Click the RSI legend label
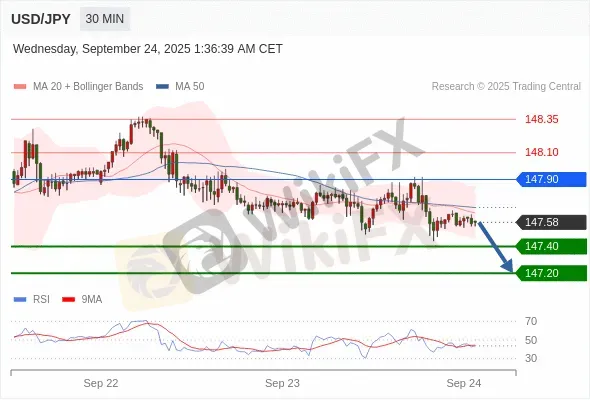590x400 pixels. pyautogui.click(x=41, y=300)
